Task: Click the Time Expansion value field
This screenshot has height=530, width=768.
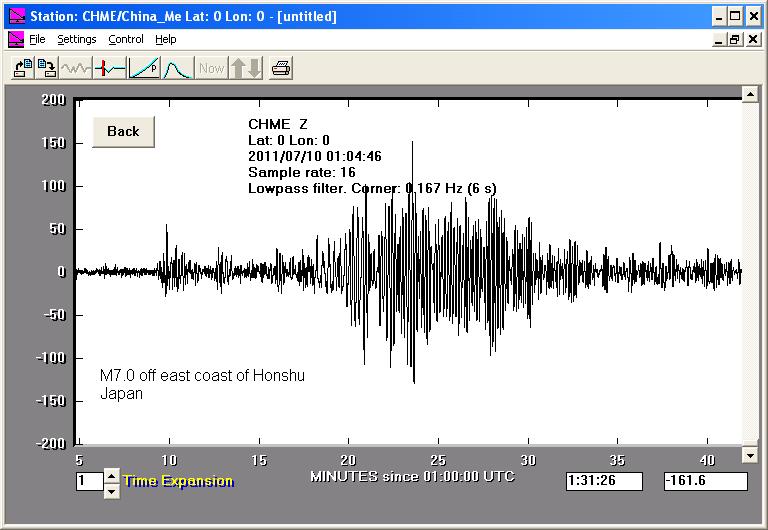Action: click(88, 481)
